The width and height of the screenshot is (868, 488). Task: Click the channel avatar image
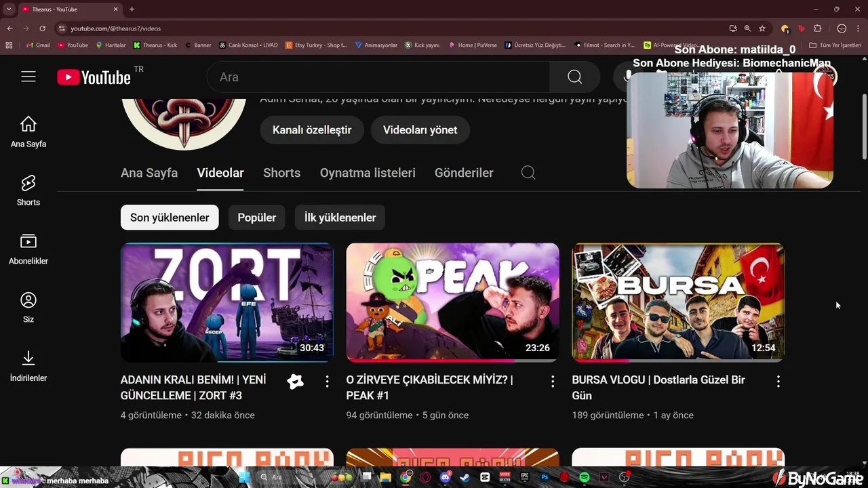[184, 124]
